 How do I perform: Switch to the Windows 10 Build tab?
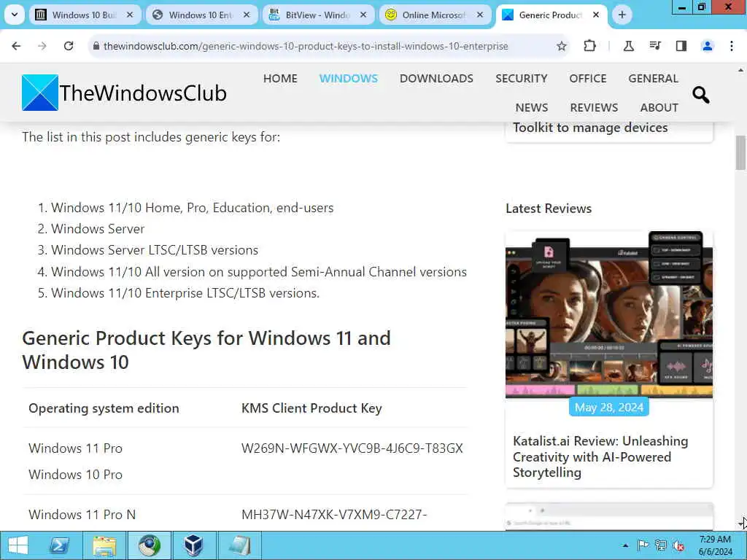(x=85, y=15)
